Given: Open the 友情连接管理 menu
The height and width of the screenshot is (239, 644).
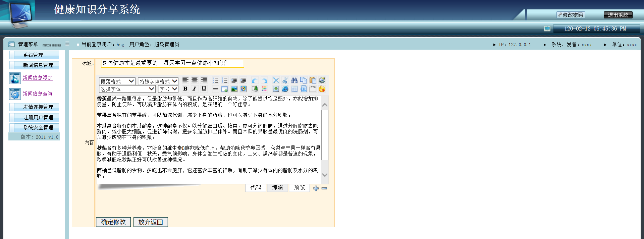Looking at the screenshot, I should tap(34, 107).
